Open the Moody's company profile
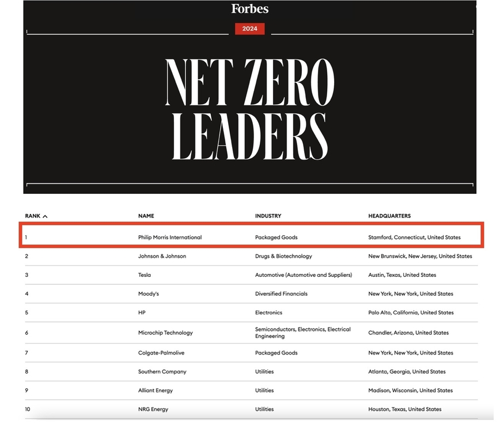 click(x=149, y=294)
